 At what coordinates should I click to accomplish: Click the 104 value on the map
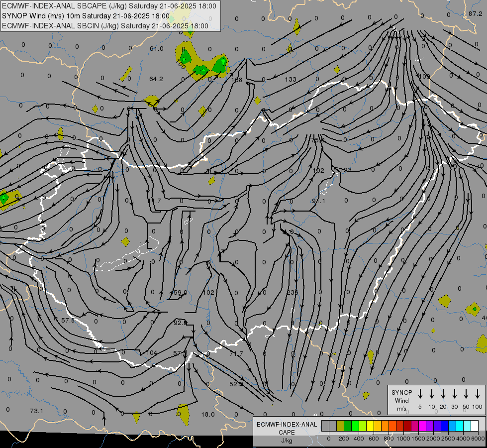coord(152,352)
